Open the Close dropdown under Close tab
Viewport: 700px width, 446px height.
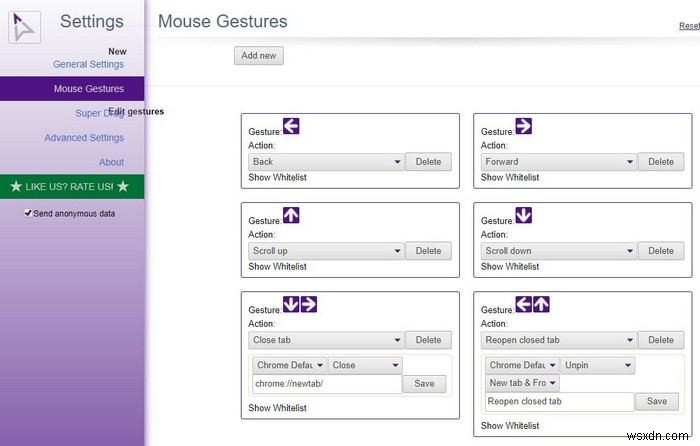pos(365,365)
